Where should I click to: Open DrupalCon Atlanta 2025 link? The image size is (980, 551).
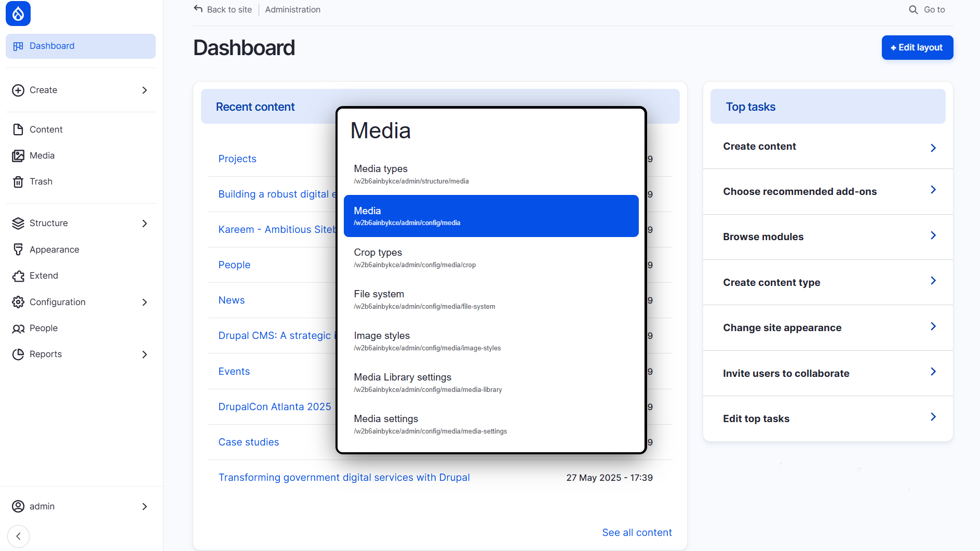pyautogui.click(x=275, y=406)
